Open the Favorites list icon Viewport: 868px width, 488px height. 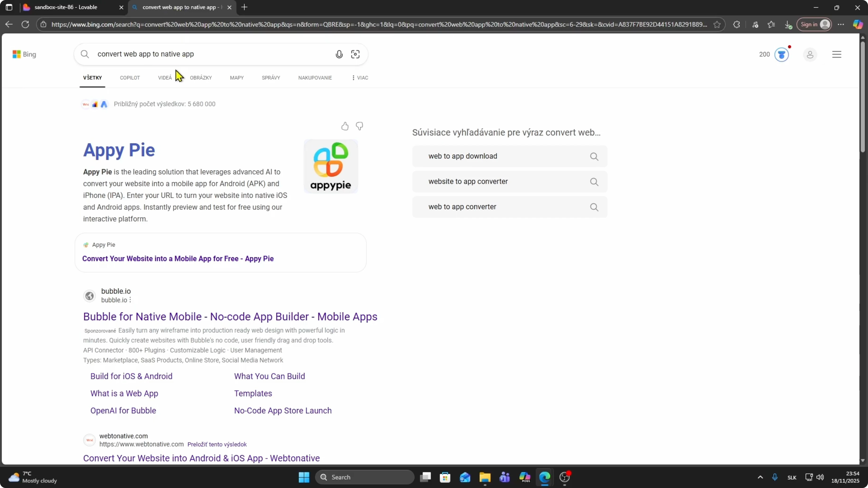click(771, 24)
